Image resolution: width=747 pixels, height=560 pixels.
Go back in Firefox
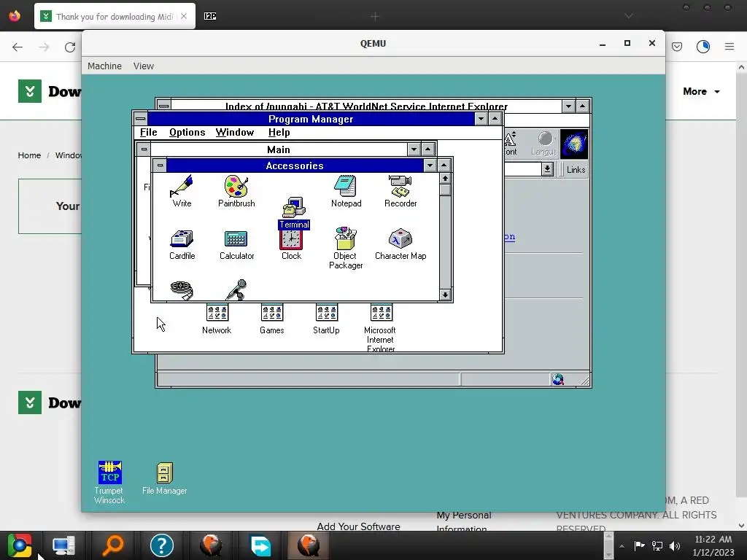[18, 47]
